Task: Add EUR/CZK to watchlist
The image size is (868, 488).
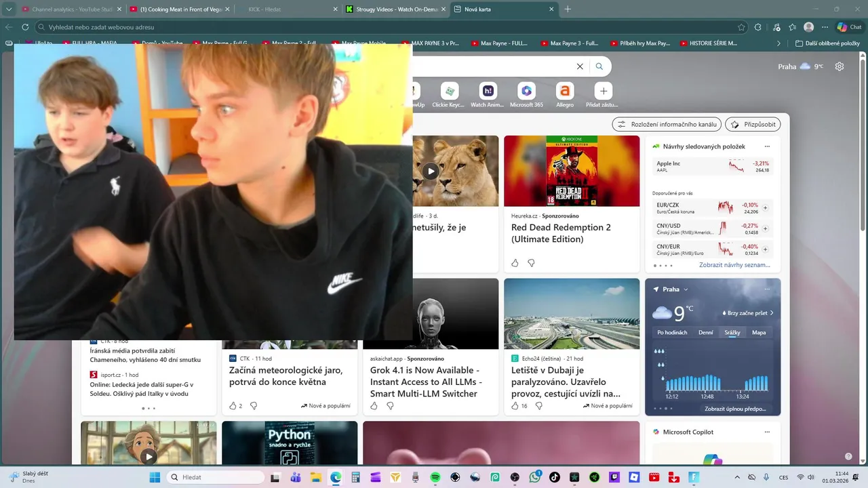Action: [766, 208]
